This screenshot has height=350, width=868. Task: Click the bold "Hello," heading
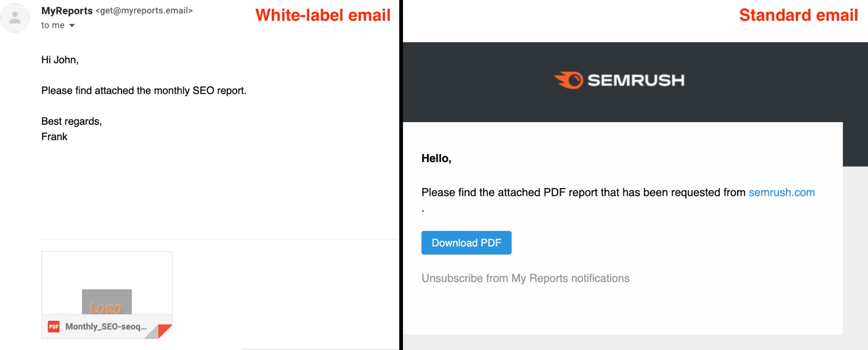pos(436,158)
